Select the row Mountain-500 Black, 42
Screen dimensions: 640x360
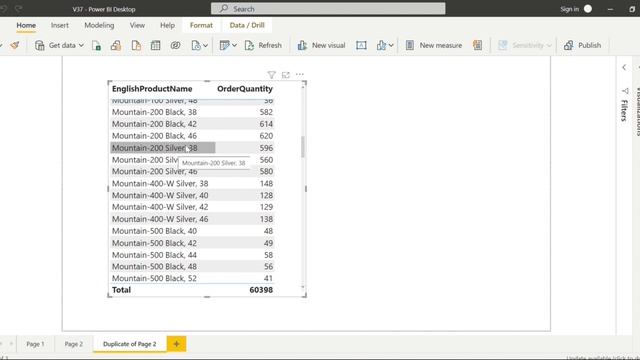click(x=192, y=243)
